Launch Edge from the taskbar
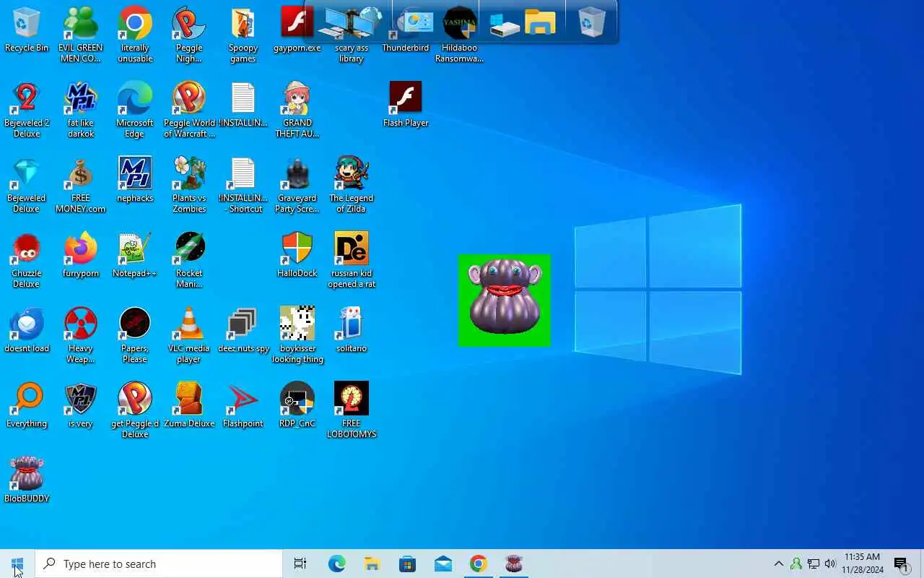This screenshot has height=578, width=924. 336,564
